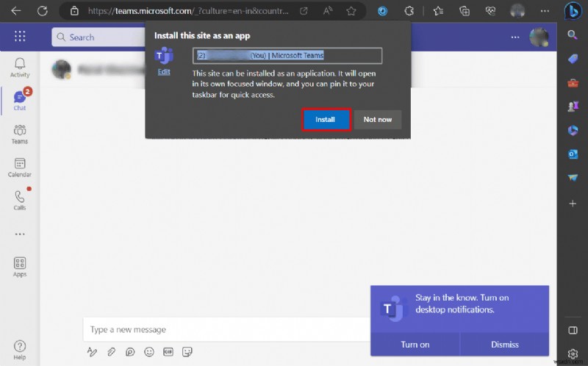Open the emoji picker
Image resolution: width=588 pixels, height=366 pixels.
149,352
